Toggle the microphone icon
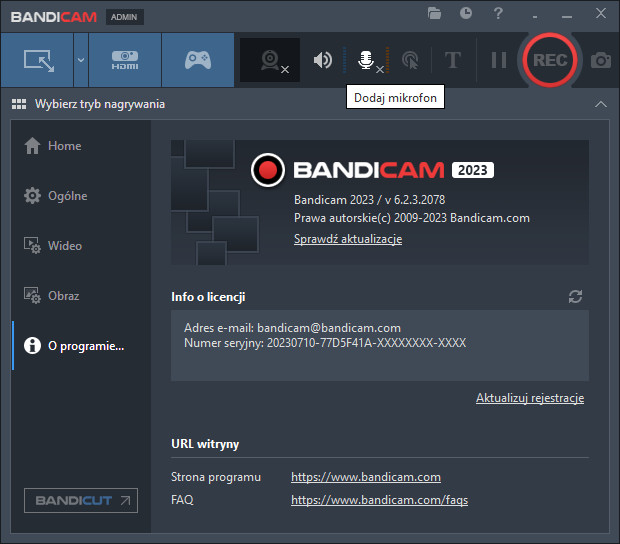The height and width of the screenshot is (544, 620). click(x=366, y=60)
